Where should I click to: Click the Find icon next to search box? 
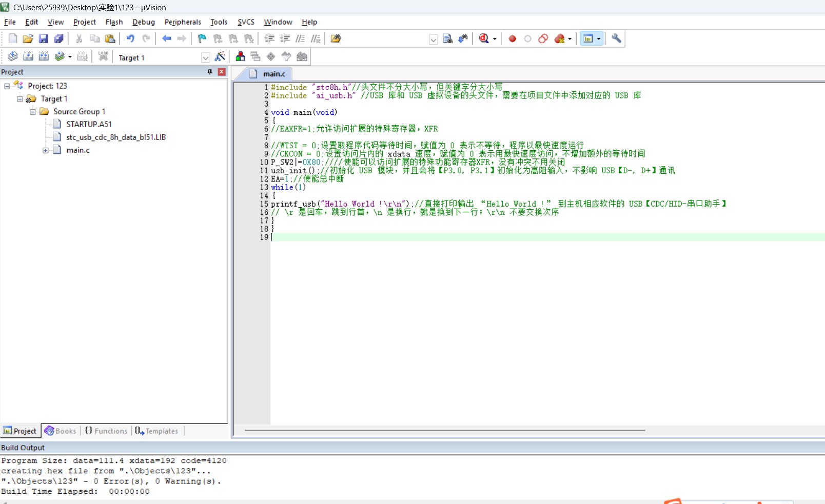[448, 38]
